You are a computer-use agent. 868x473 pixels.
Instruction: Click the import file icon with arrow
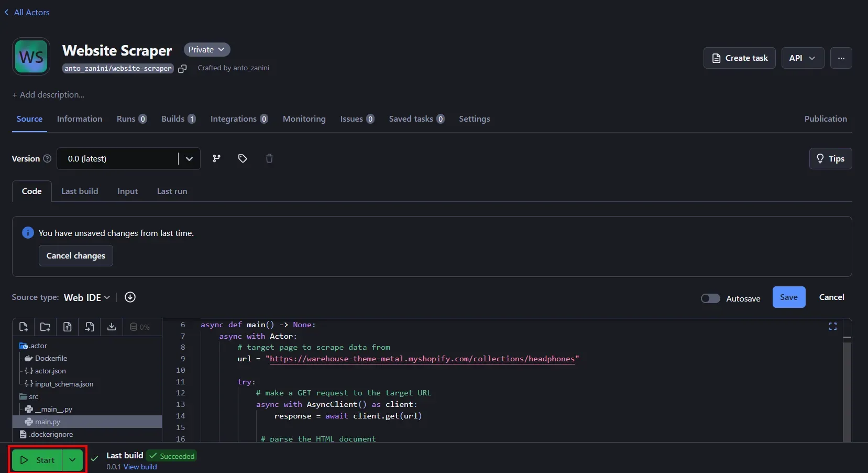[x=90, y=327]
